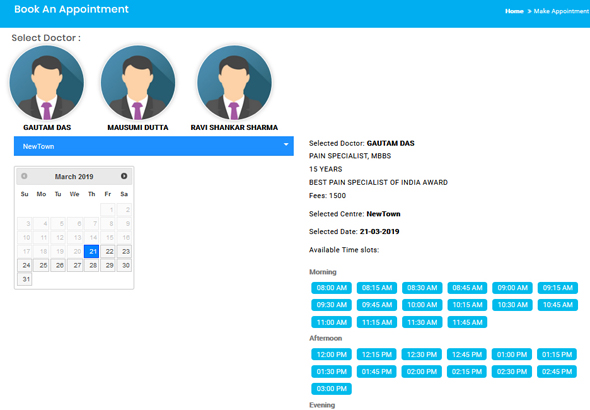Select the 10:30 AM time slot
Viewport: 590px width, 410px height.
pyautogui.click(x=512, y=305)
